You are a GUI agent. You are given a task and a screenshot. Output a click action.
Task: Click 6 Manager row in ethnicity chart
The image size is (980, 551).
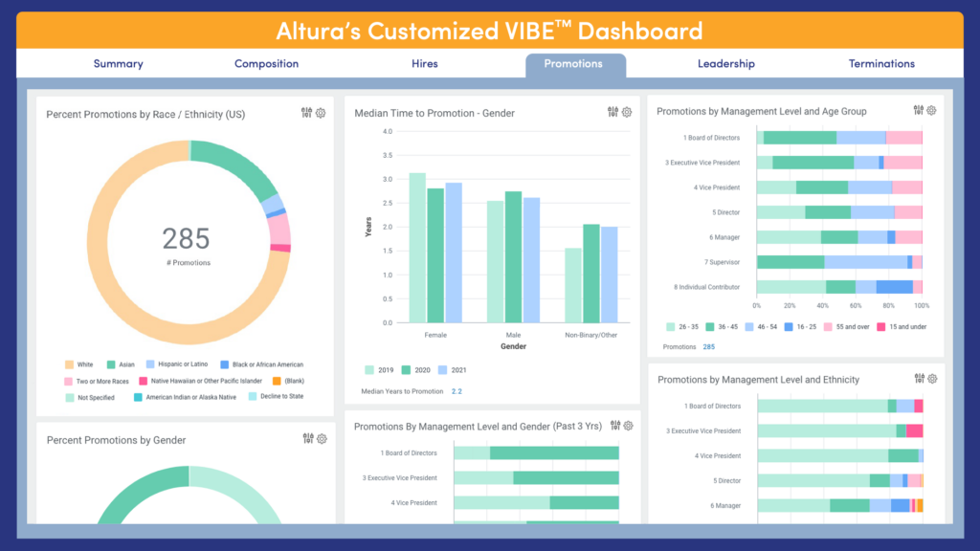click(x=725, y=506)
